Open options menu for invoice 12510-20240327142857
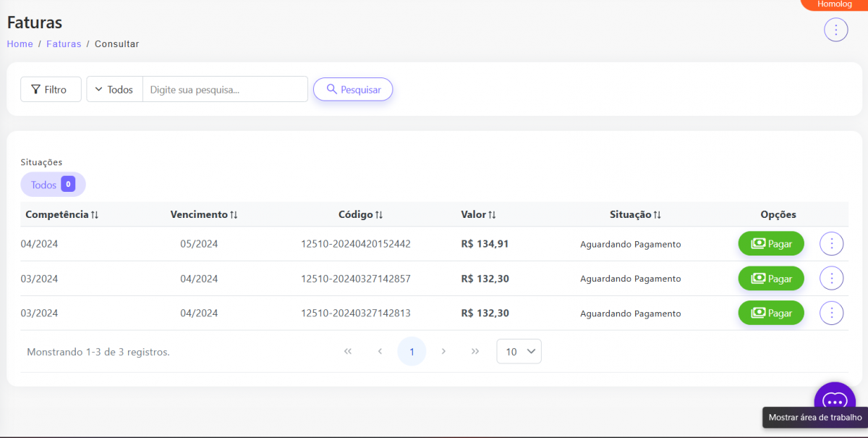 [x=831, y=279]
